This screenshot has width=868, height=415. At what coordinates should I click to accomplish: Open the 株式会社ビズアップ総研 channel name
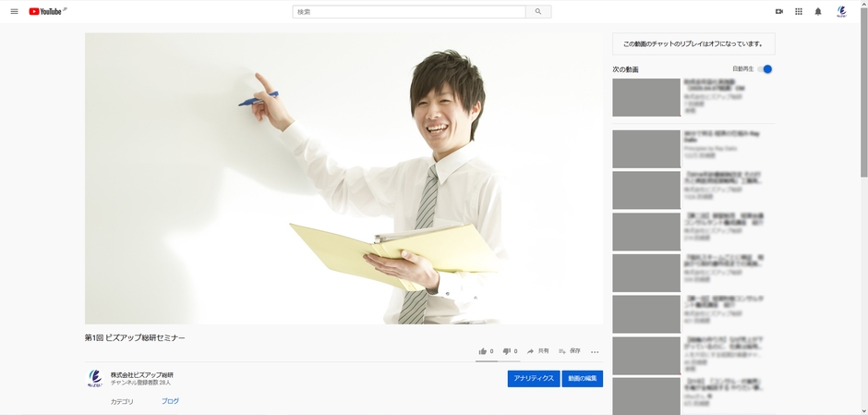[x=142, y=374]
